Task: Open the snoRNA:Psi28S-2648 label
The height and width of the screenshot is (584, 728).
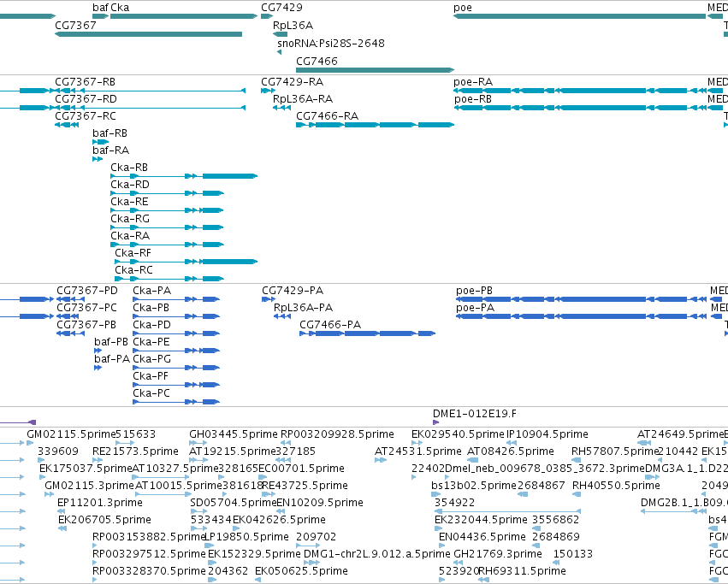Action: point(330,43)
